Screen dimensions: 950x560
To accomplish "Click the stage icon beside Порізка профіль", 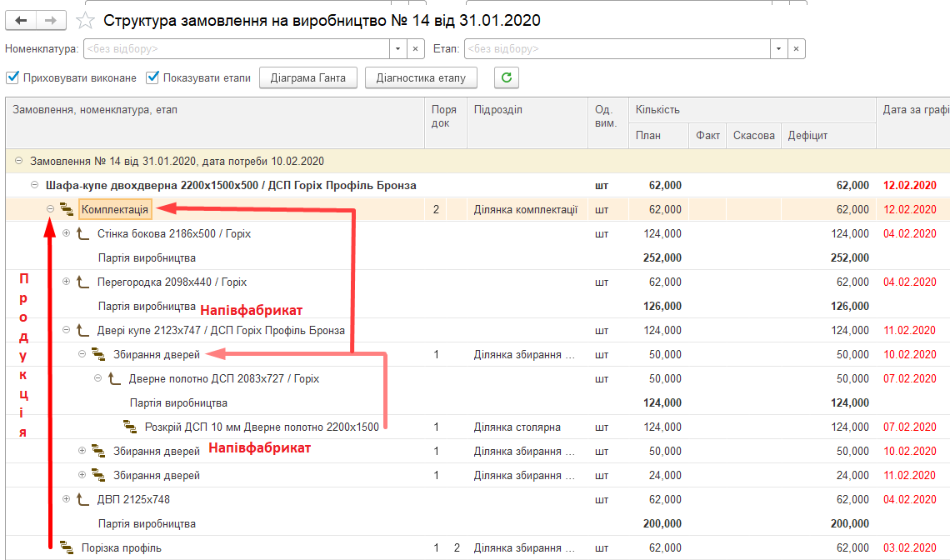I will [x=67, y=548].
